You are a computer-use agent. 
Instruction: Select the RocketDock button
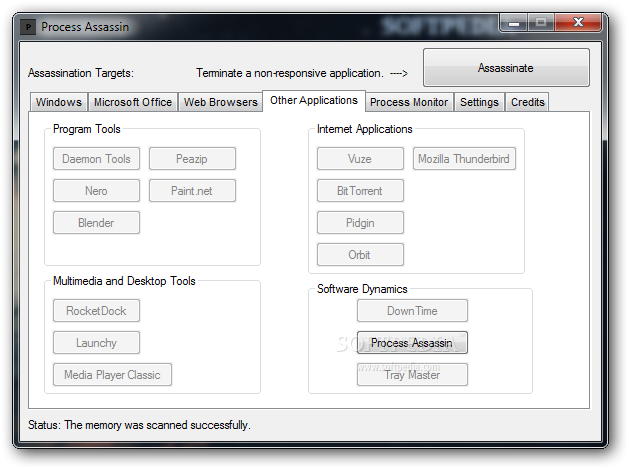(x=96, y=311)
